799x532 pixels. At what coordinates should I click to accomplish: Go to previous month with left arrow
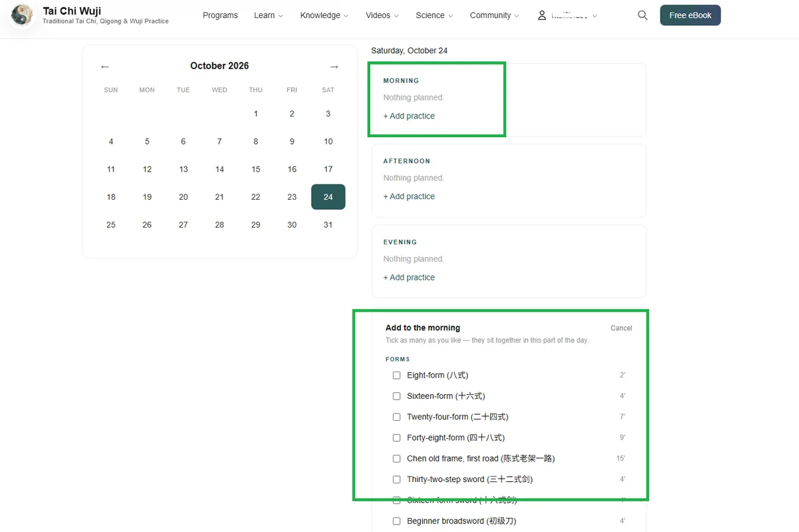pos(105,67)
